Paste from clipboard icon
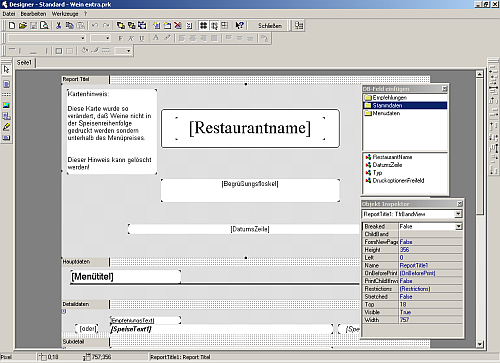Image resolution: width=500 pixels, height=363 pixels. [x=80, y=25]
